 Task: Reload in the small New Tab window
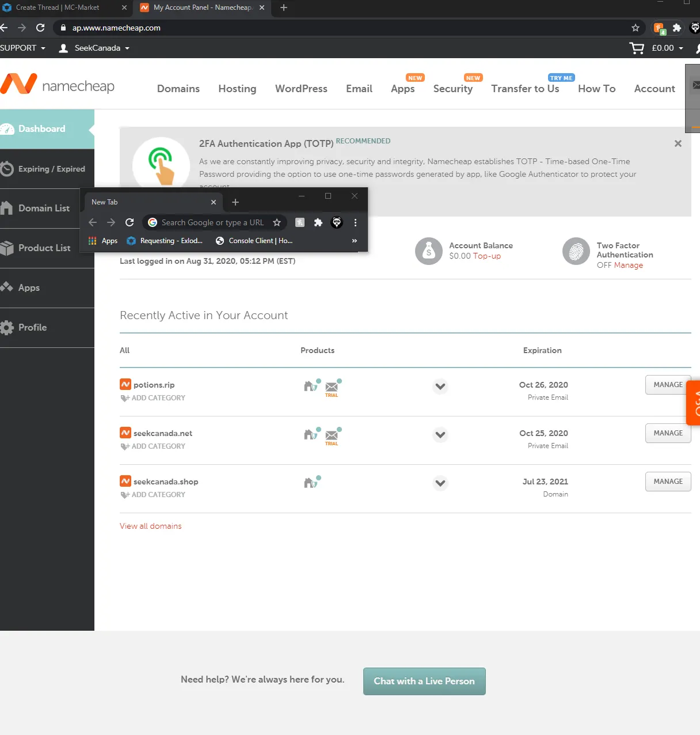pos(130,222)
